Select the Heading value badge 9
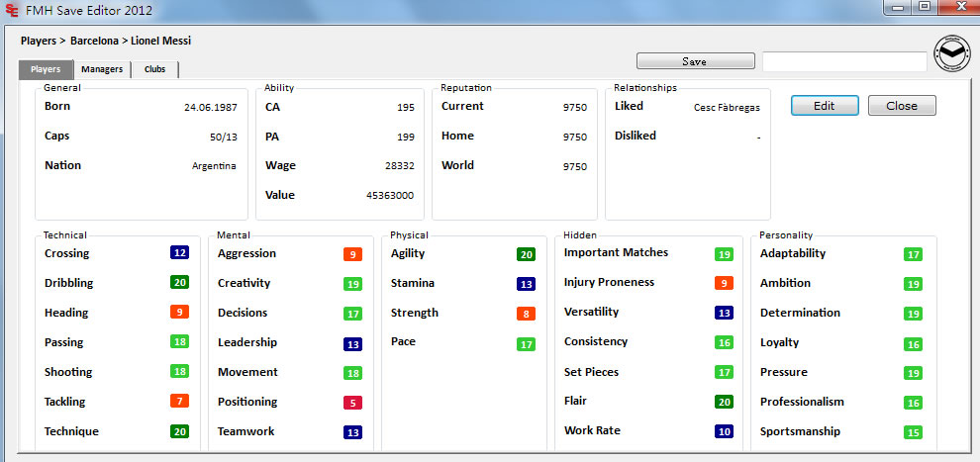Viewport: 980px width, 462px height. pyautogui.click(x=179, y=313)
